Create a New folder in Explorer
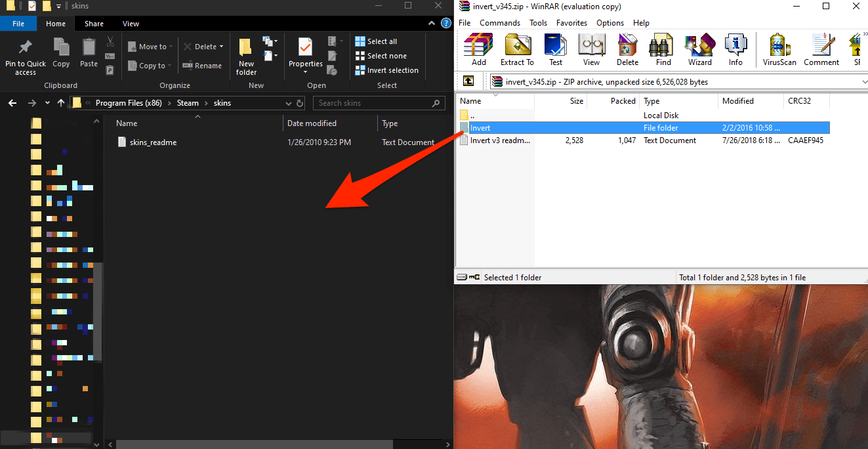Viewport: 868px width, 449px height. coord(246,56)
